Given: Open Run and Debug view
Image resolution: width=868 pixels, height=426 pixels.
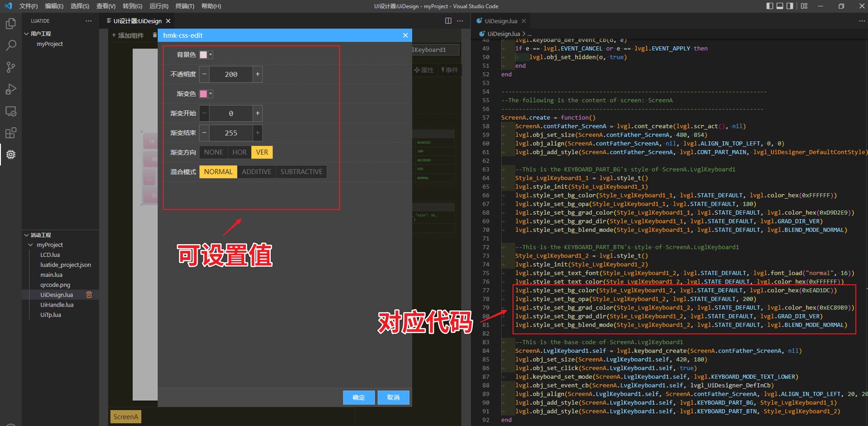Looking at the screenshot, I should tap(11, 89).
